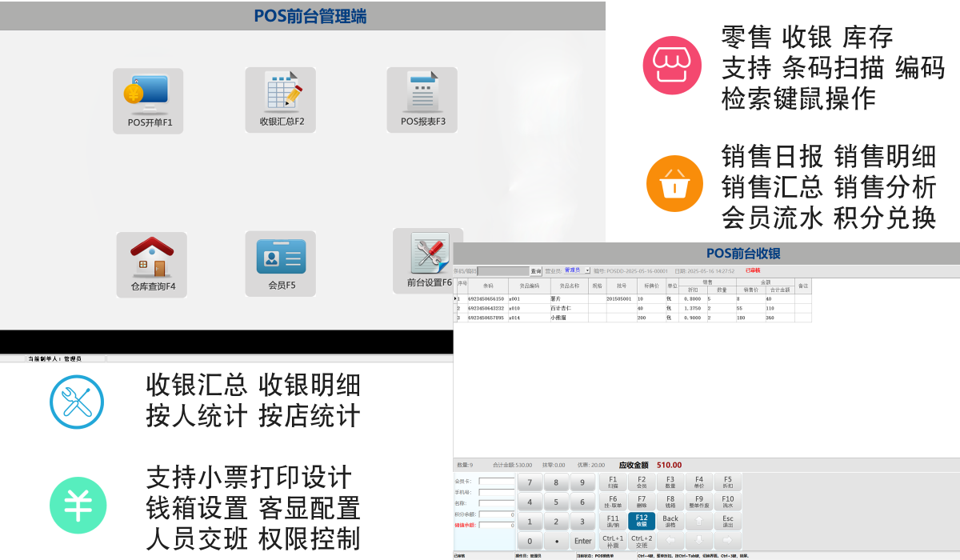Open 前台设置F6 front desk settings
This screenshot has width=960, height=560.
[x=428, y=261]
